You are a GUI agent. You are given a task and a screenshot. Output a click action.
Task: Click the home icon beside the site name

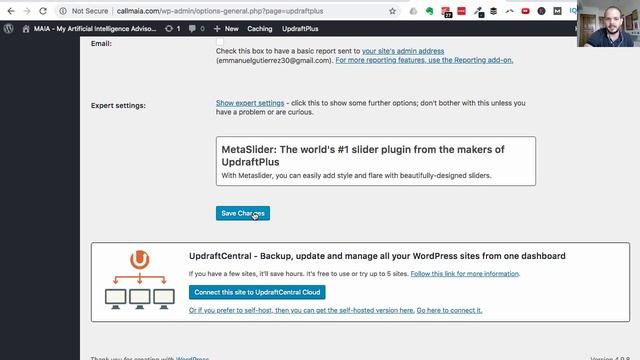26,29
